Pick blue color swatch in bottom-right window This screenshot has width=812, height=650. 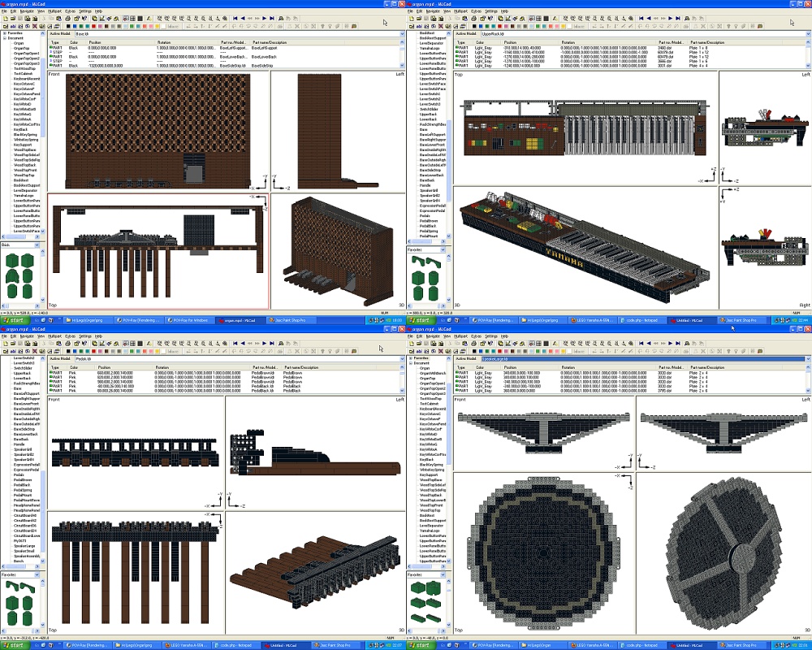[x=481, y=351]
